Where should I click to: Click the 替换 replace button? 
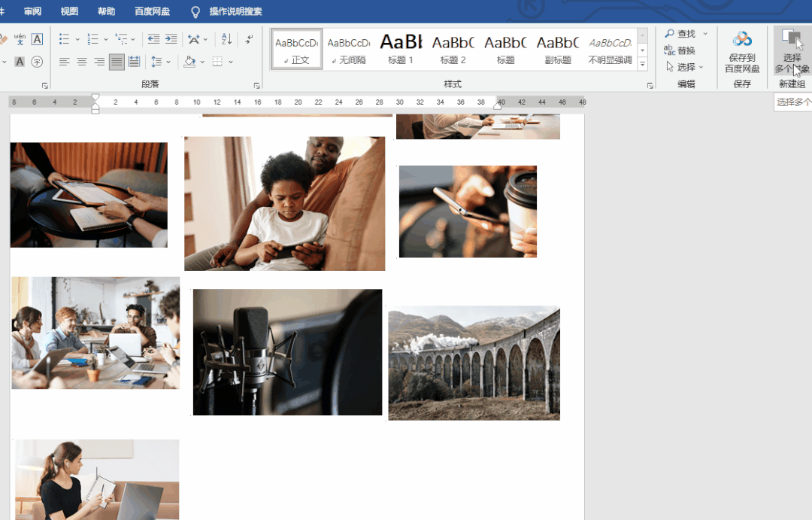tap(680, 50)
